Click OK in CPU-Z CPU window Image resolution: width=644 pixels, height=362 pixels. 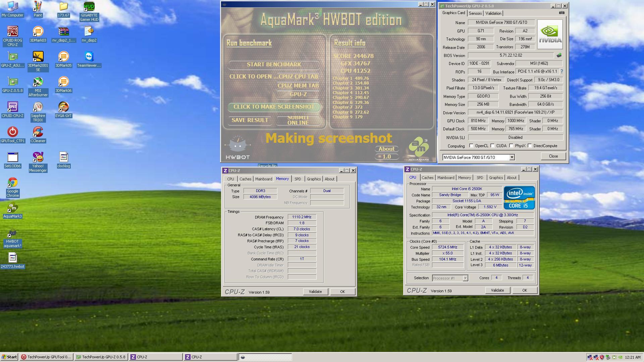(525, 290)
